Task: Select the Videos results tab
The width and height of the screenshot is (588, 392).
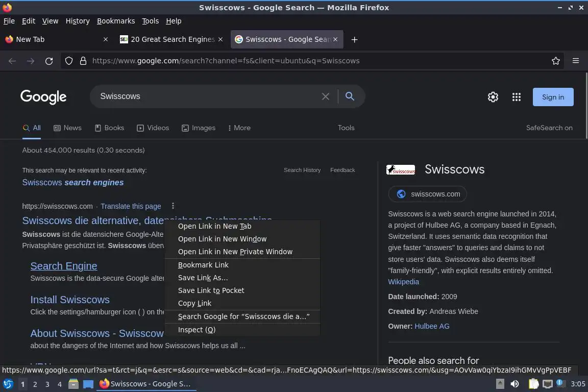Action: pyautogui.click(x=153, y=128)
